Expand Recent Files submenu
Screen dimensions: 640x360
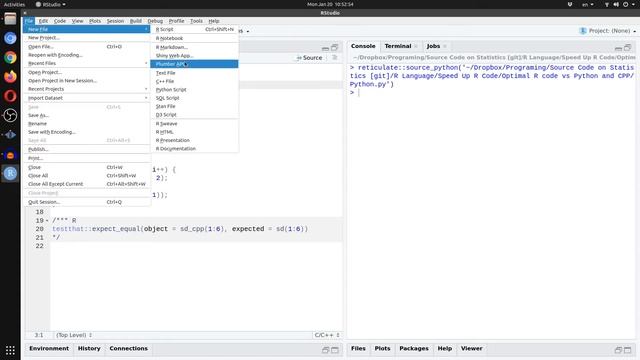87,63
